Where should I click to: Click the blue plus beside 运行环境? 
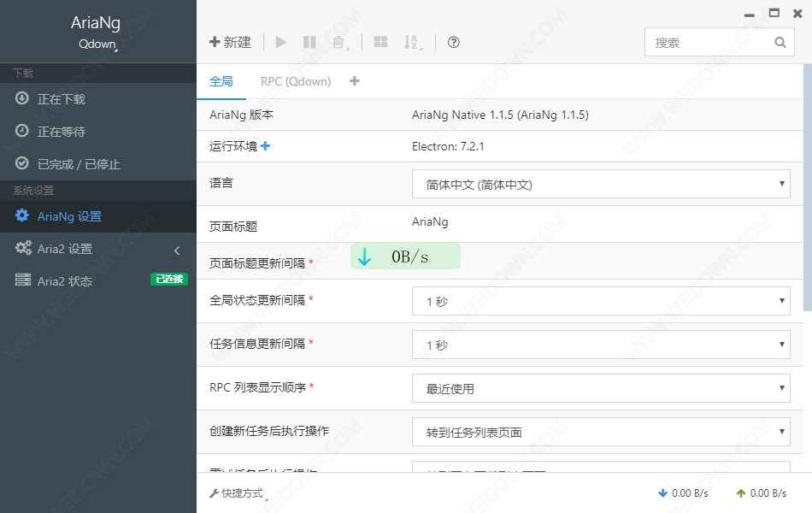click(265, 146)
